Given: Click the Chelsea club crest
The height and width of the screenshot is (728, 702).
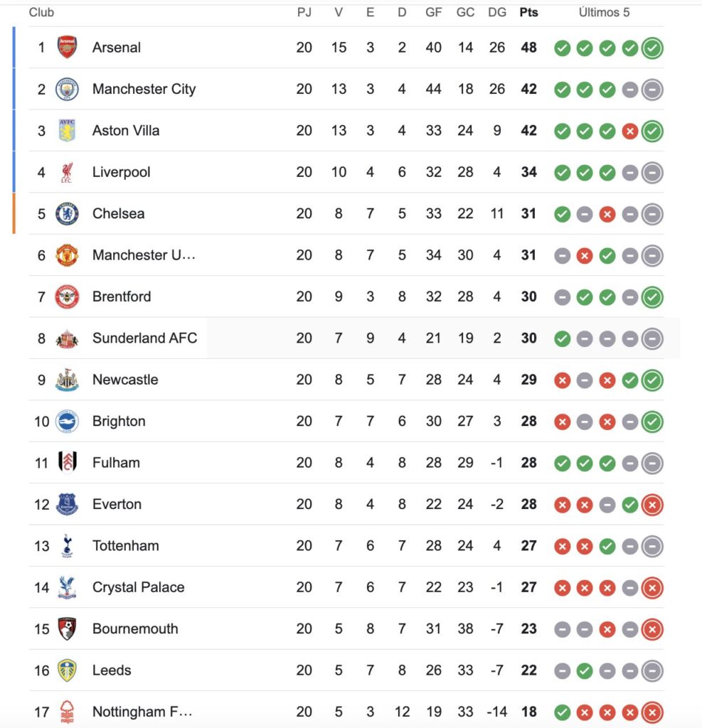Looking at the screenshot, I should [67, 213].
